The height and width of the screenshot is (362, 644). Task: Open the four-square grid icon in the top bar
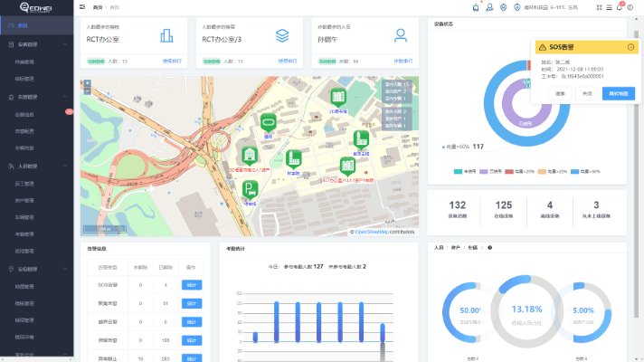tap(600, 7)
